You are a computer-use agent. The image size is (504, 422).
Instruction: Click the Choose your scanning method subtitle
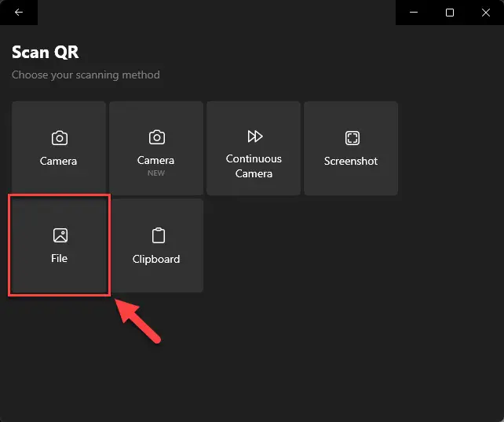point(86,75)
